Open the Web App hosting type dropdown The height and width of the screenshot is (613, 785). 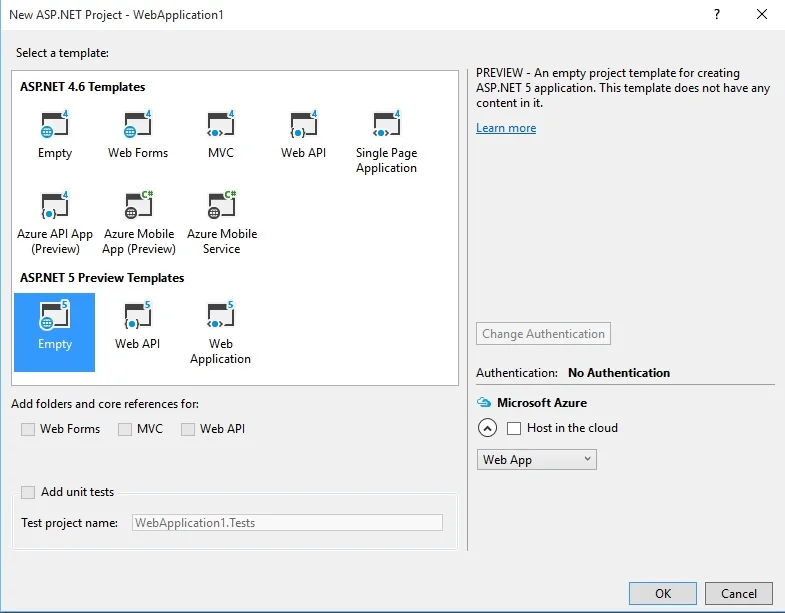[537, 460]
